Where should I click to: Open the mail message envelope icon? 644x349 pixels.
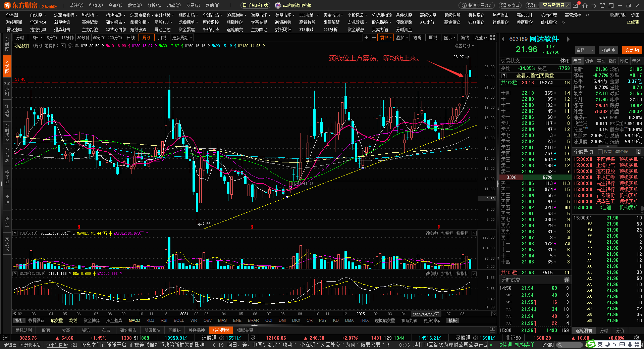(x=576, y=5)
